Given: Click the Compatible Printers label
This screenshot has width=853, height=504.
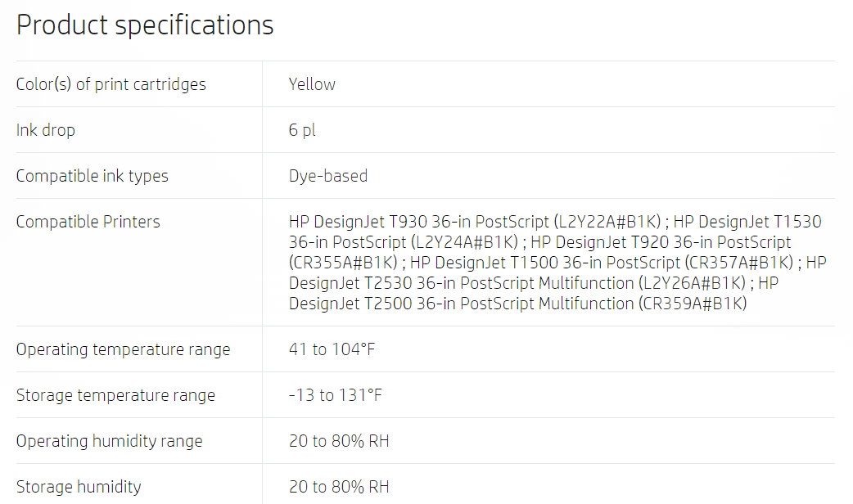Looking at the screenshot, I should (x=88, y=222).
